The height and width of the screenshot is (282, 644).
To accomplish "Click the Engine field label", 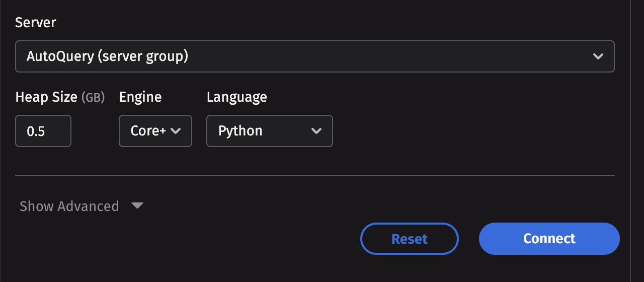I will pos(140,97).
